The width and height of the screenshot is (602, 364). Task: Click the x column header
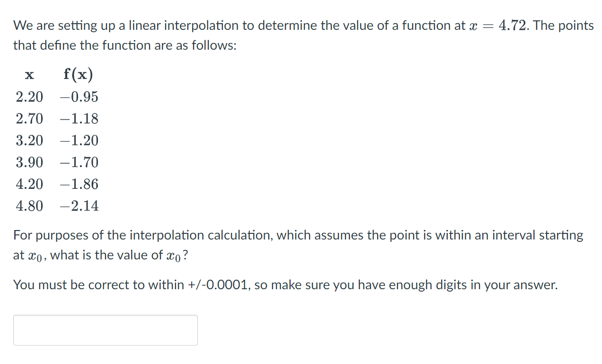[29, 75]
